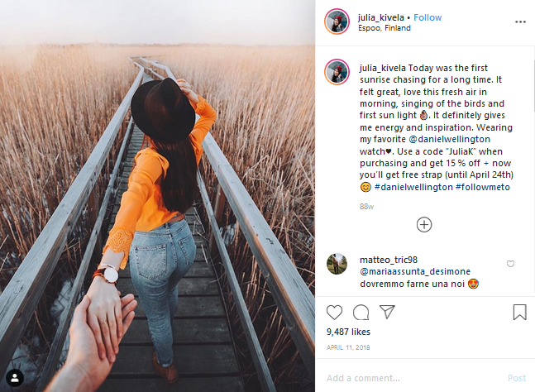Open the @danielwellington mention
The height and width of the screenshot is (392, 535).
pos(449,139)
